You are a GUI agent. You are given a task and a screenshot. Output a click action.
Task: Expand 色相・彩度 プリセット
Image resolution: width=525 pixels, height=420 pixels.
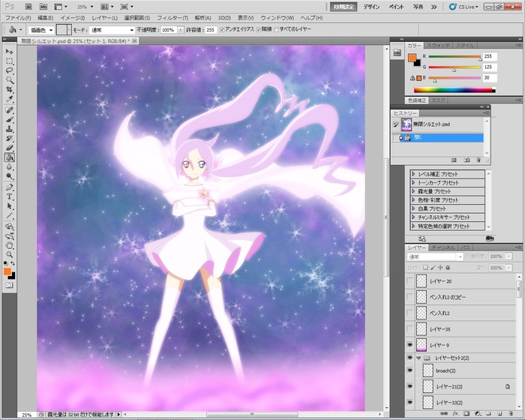[413, 200]
